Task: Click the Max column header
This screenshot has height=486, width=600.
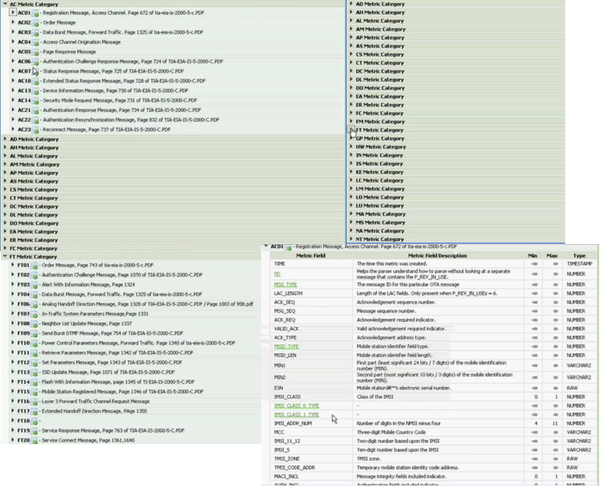Action: [x=552, y=256]
